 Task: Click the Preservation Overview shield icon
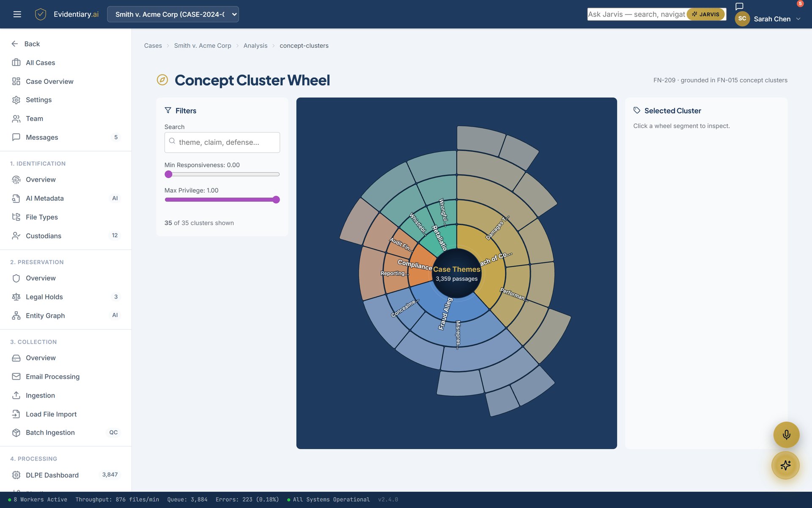coord(16,278)
